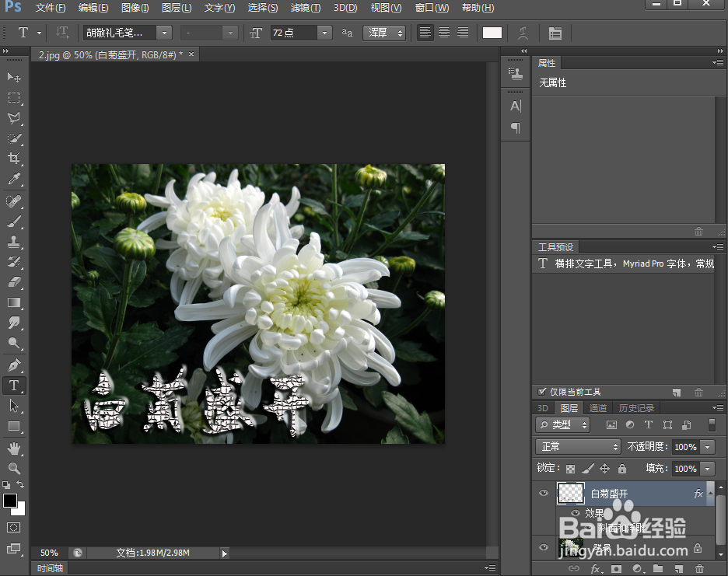Toggle visibility of layer 效果
The image size is (728, 576).
click(x=576, y=513)
